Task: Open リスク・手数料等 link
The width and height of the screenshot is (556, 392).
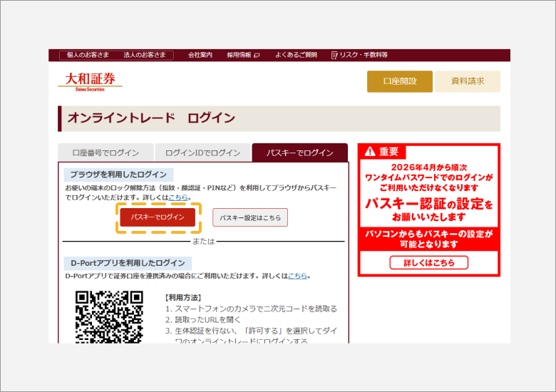Action: click(x=364, y=55)
